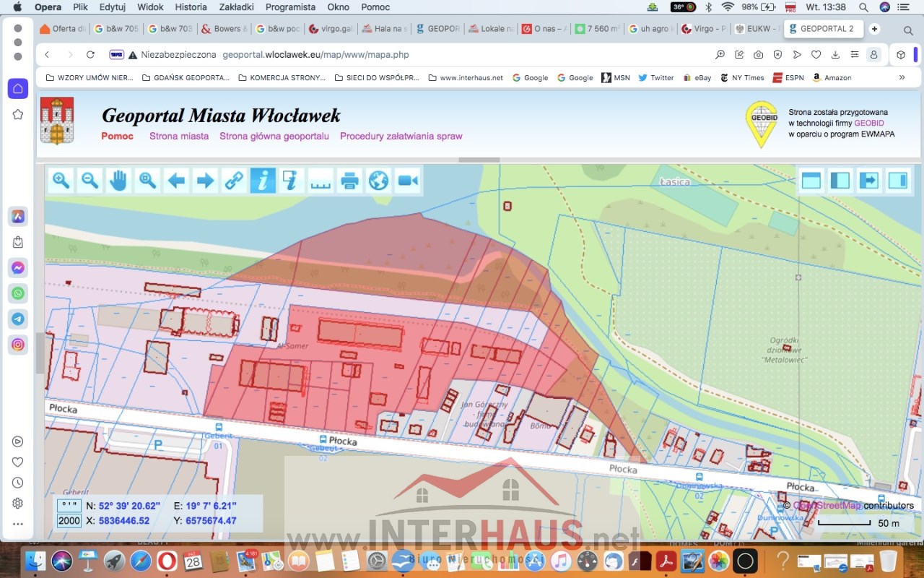This screenshot has width=924, height=578.
Task: Select the zoom in magnifier tool
Action: [61, 180]
